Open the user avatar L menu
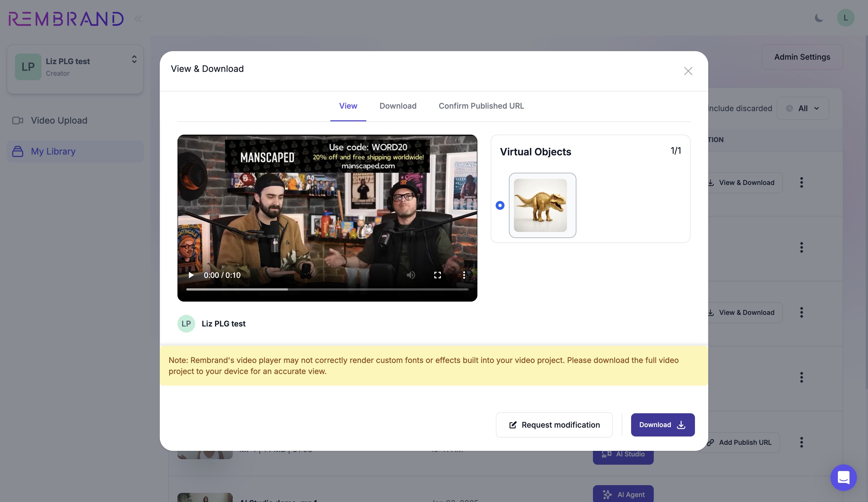The height and width of the screenshot is (502, 868). coord(846,18)
